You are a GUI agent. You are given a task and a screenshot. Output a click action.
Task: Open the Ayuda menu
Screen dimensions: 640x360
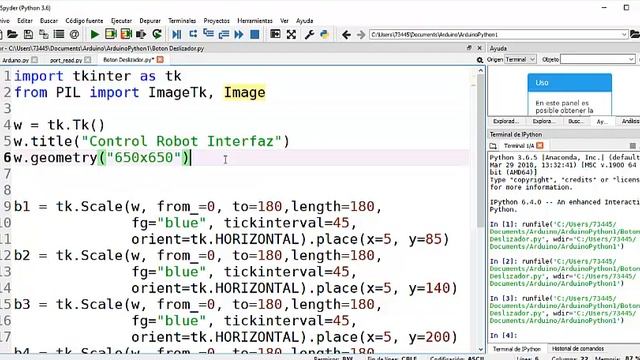tap(304, 20)
